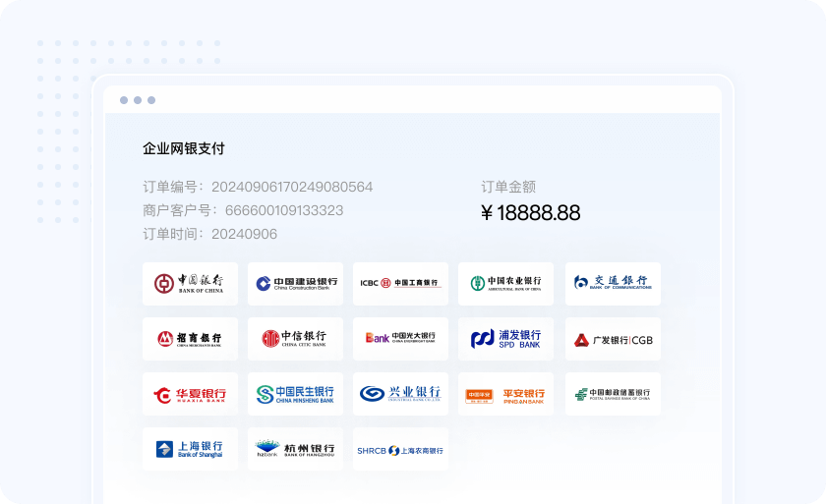826x504 pixels.
Task: Choose Bank of Communications option
Action: click(x=612, y=284)
